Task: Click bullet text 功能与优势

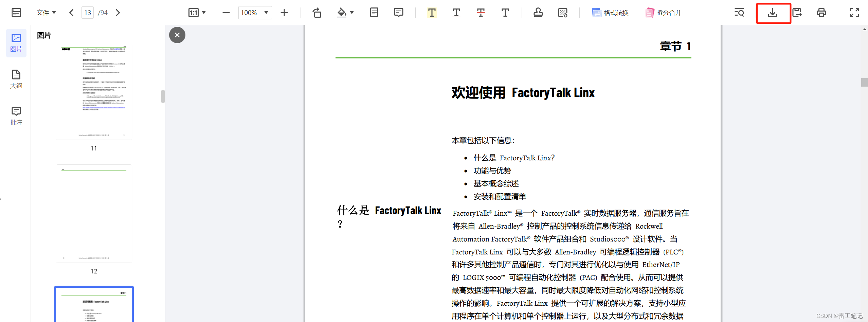Action: point(492,171)
